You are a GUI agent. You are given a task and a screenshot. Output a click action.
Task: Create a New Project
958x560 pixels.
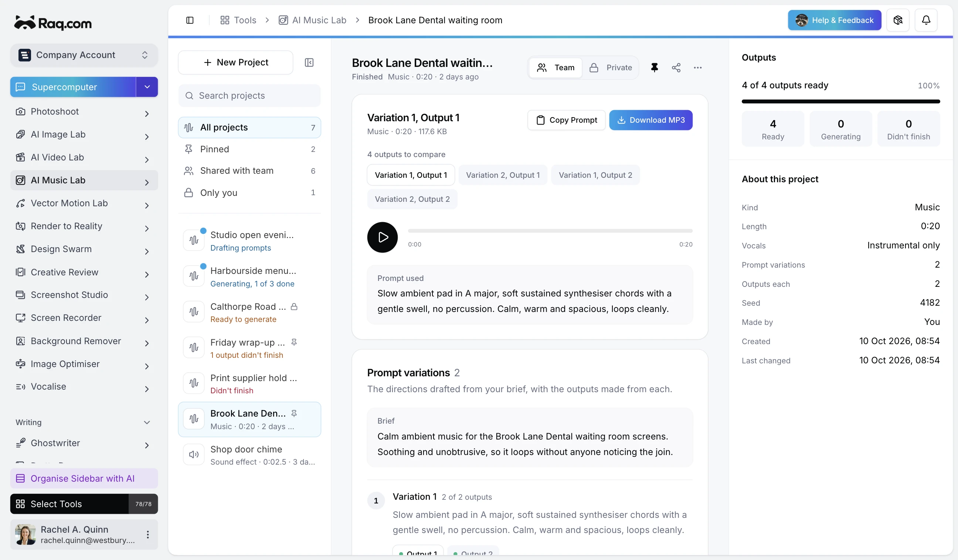(x=235, y=62)
